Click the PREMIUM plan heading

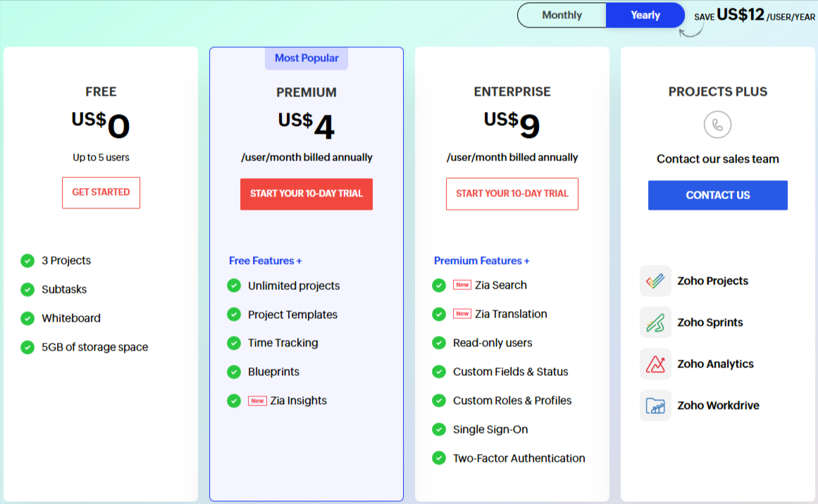click(x=306, y=93)
